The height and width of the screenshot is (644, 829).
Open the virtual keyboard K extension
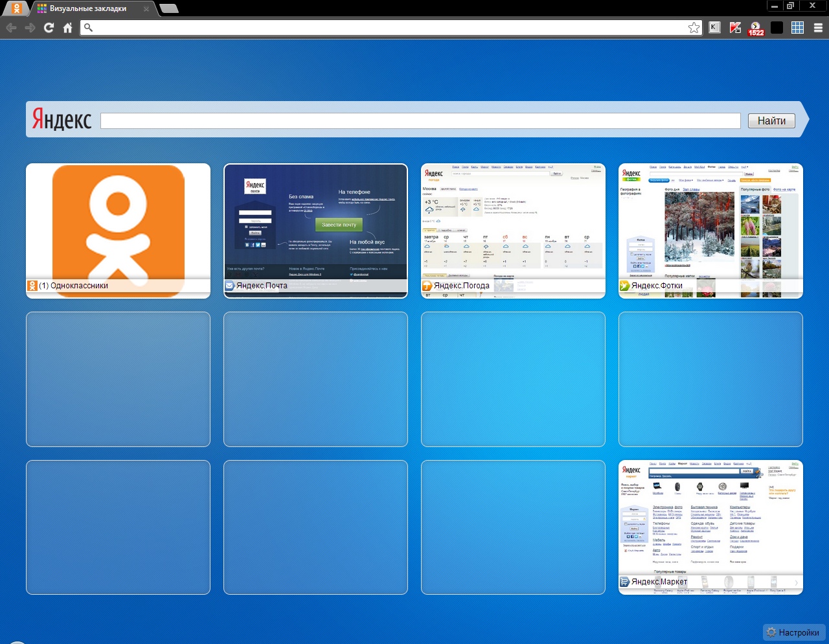(714, 27)
